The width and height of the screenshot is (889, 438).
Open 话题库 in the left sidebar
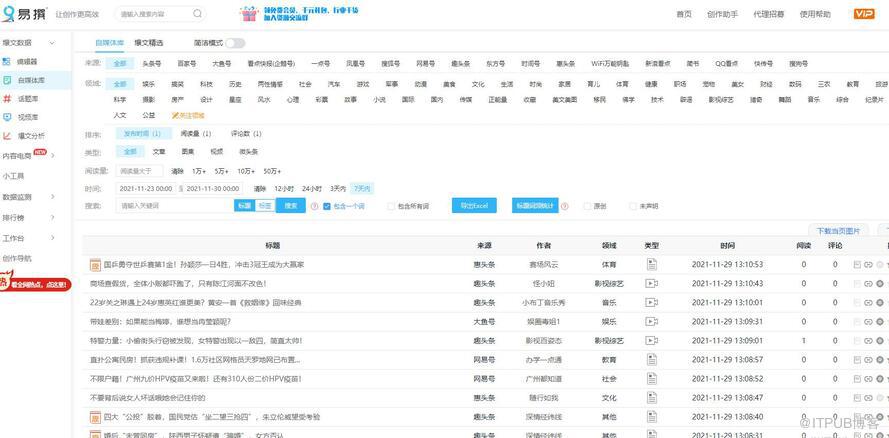click(x=27, y=98)
